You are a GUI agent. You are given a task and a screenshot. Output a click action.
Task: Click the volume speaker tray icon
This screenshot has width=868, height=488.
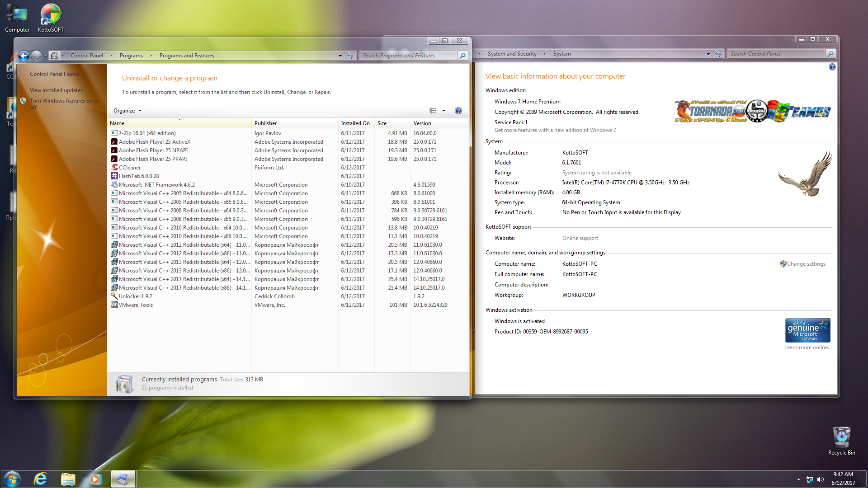pyautogui.click(x=820, y=479)
